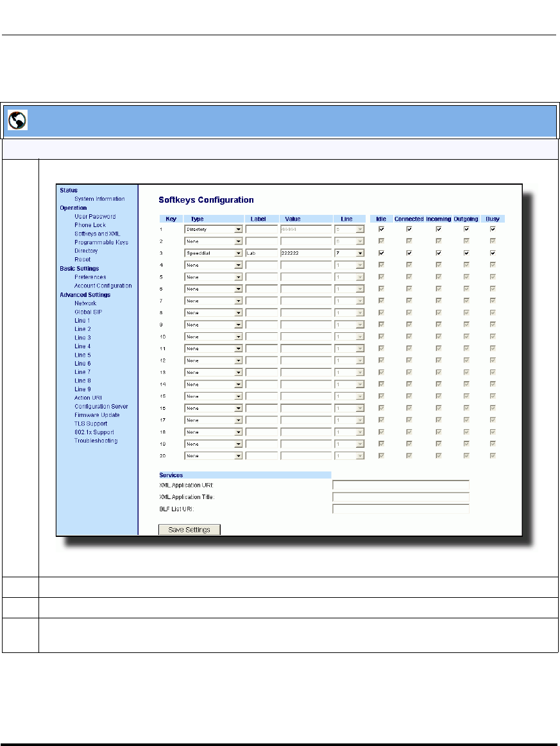Click the Save Settings button

(x=189, y=530)
